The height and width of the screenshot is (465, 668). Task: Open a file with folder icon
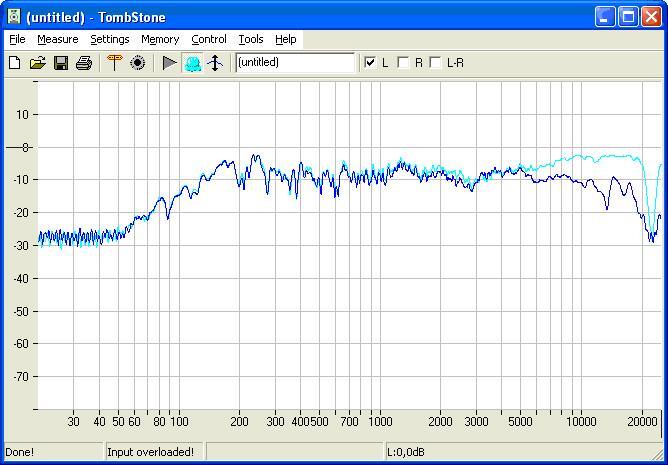[x=38, y=63]
